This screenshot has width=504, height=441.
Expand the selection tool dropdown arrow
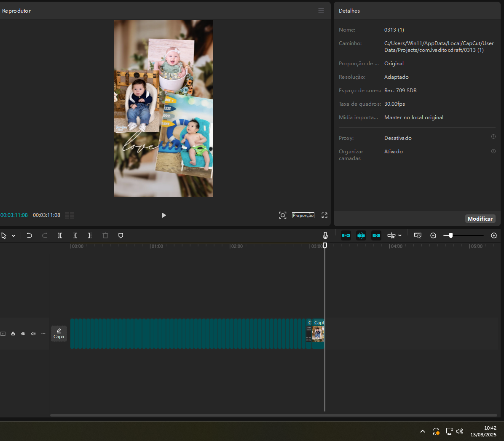[13, 236]
